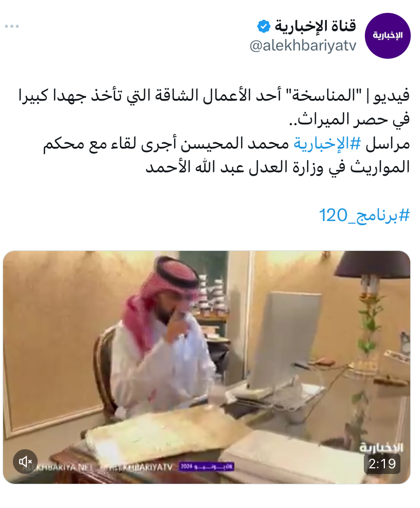This screenshot has width=420, height=508.
Task: Unmute the video using the speaker icon
Action: [25, 461]
